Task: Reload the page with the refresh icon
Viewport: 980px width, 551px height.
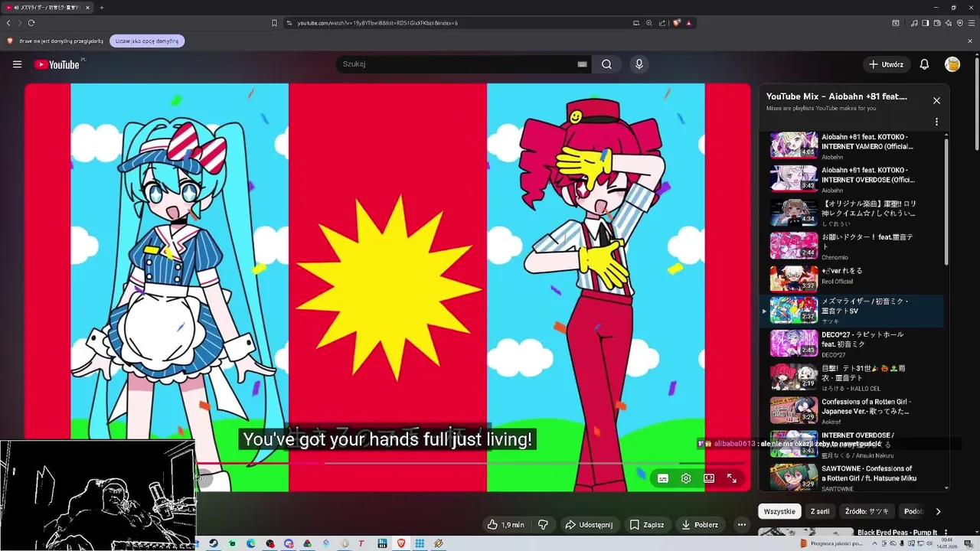Action: pyautogui.click(x=31, y=23)
